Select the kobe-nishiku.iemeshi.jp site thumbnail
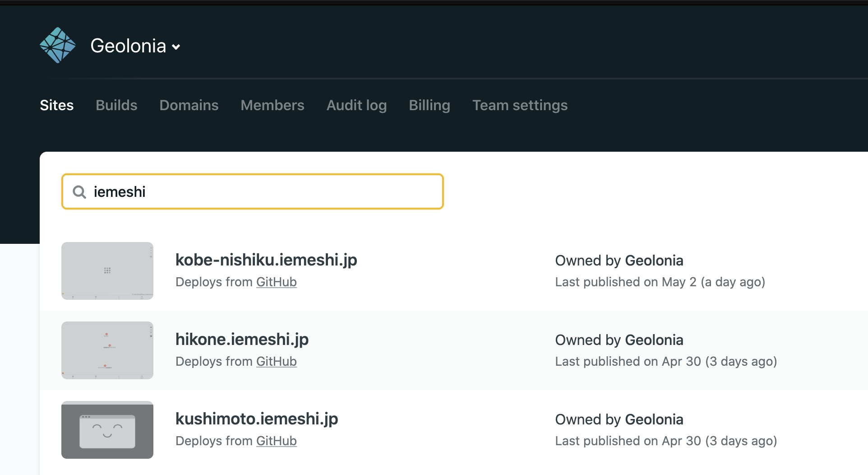Image resolution: width=868 pixels, height=475 pixels. click(107, 271)
